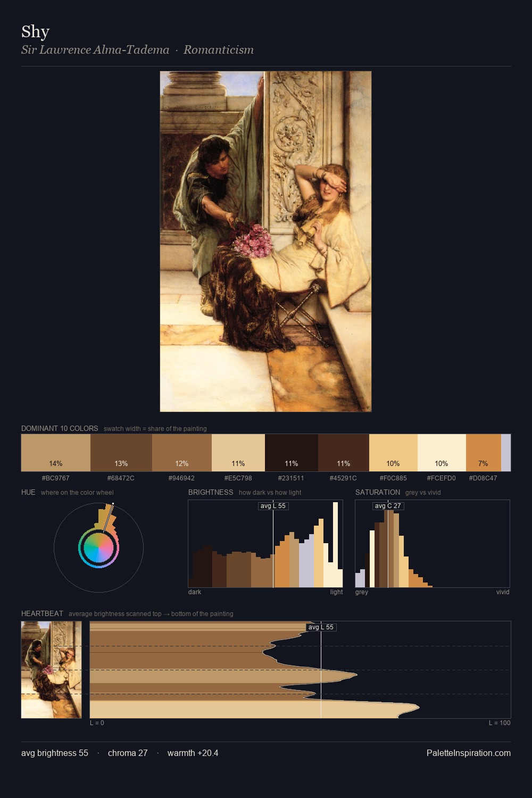
Task: Click the title 'Shy'
Action: point(36,32)
